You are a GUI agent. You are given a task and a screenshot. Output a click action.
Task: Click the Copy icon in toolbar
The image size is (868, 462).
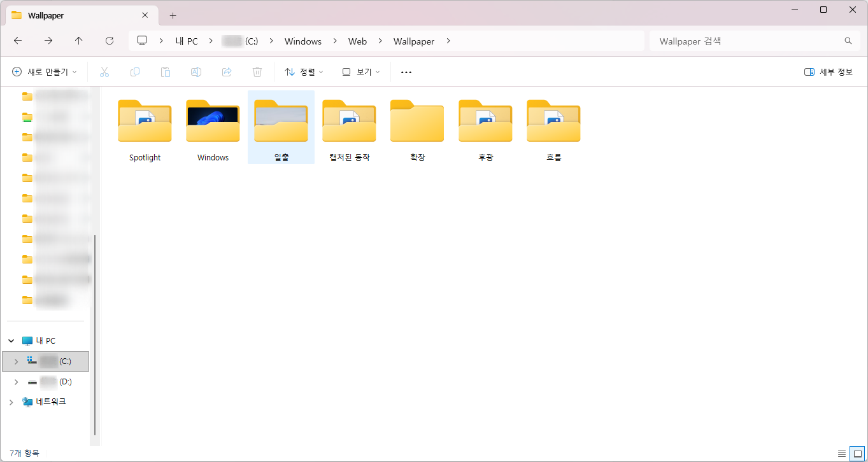tap(135, 72)
